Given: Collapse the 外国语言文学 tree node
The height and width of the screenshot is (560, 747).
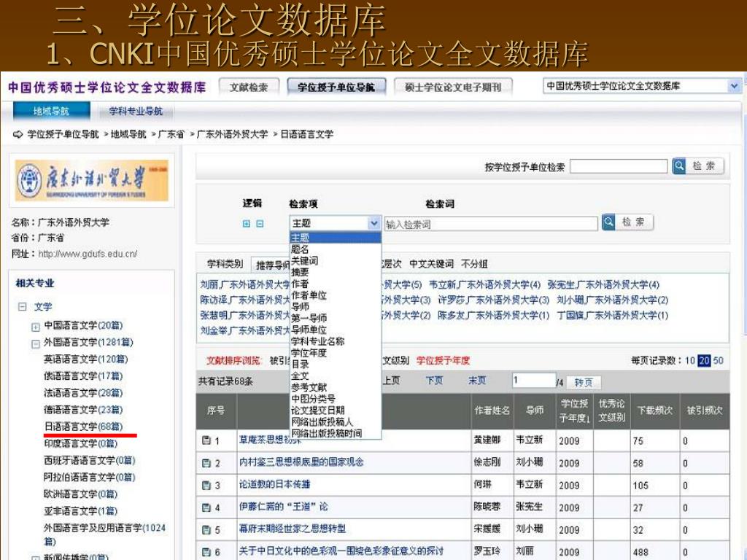Looking at the screenshot, I should pos(35,344).
